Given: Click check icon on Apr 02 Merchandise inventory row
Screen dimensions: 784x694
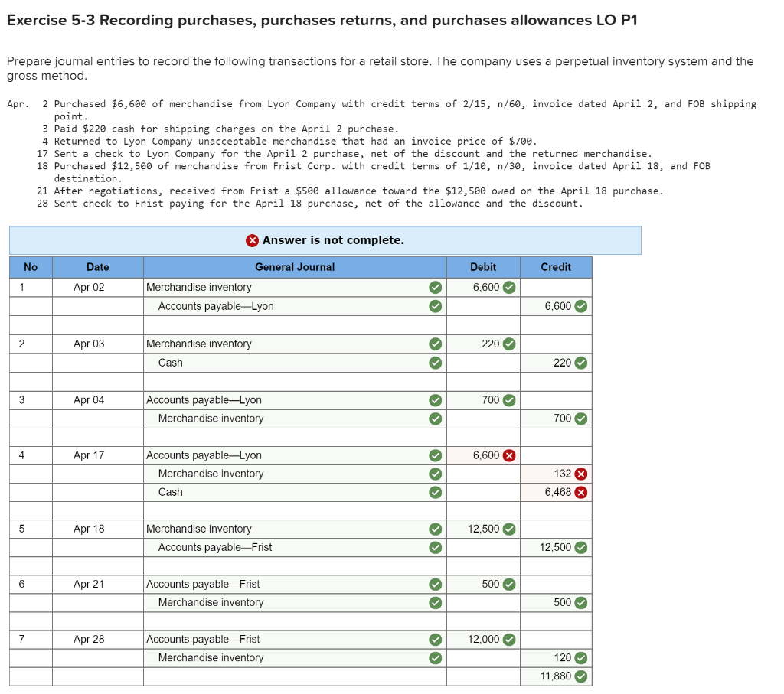Looking at the screenshot, I should (436, 287).
